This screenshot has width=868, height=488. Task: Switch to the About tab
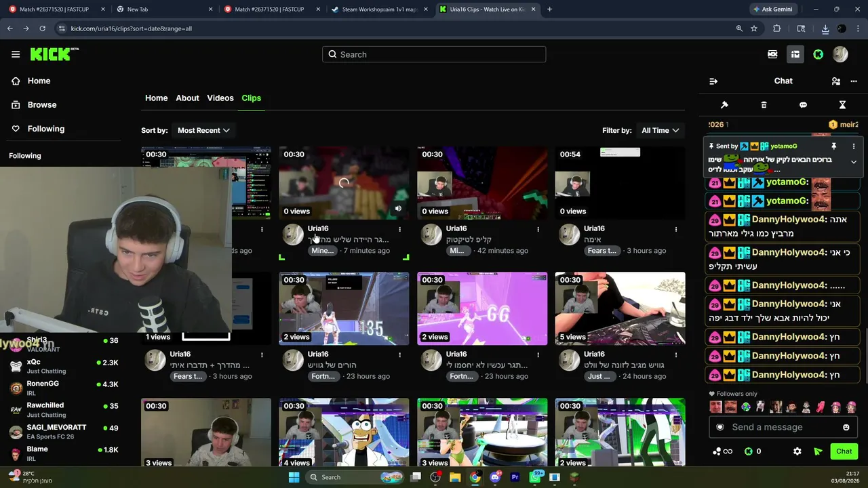(187, 98)
